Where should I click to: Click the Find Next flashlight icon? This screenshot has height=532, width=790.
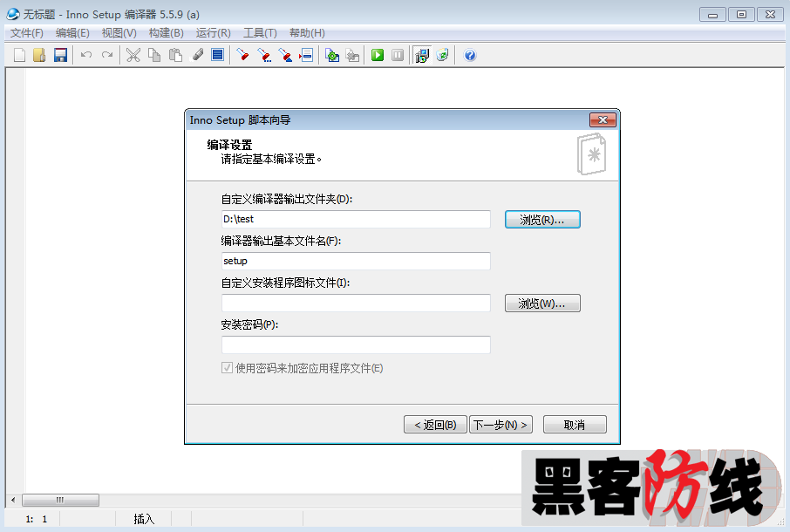[x=263, y=55]
